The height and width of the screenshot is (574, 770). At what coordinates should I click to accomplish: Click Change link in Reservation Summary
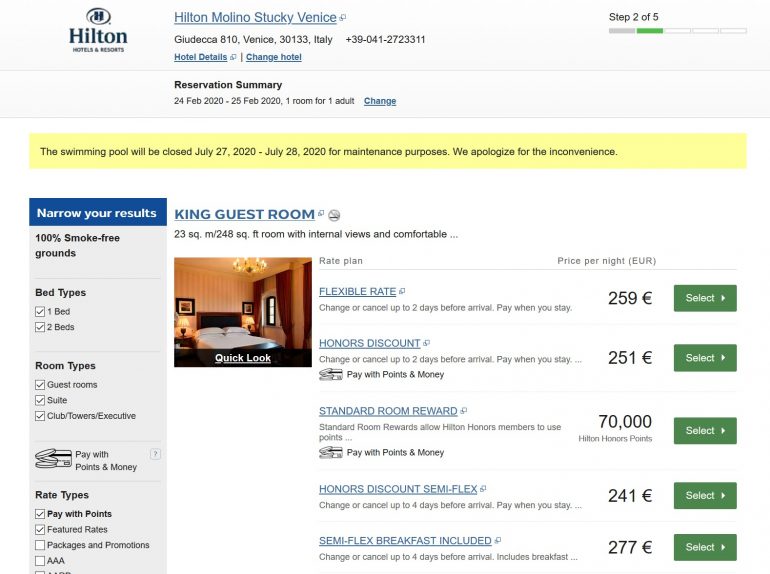[x=380, y=101]
